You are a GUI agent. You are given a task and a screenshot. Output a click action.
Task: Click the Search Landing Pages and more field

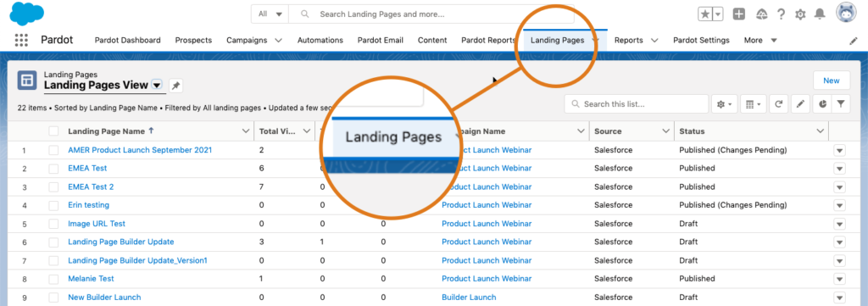[x=431, y=14]
